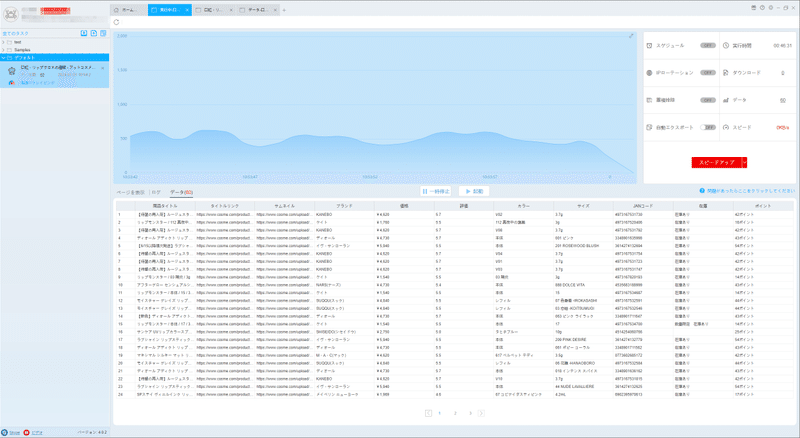Click the サムネイル column header

point(284,206)
